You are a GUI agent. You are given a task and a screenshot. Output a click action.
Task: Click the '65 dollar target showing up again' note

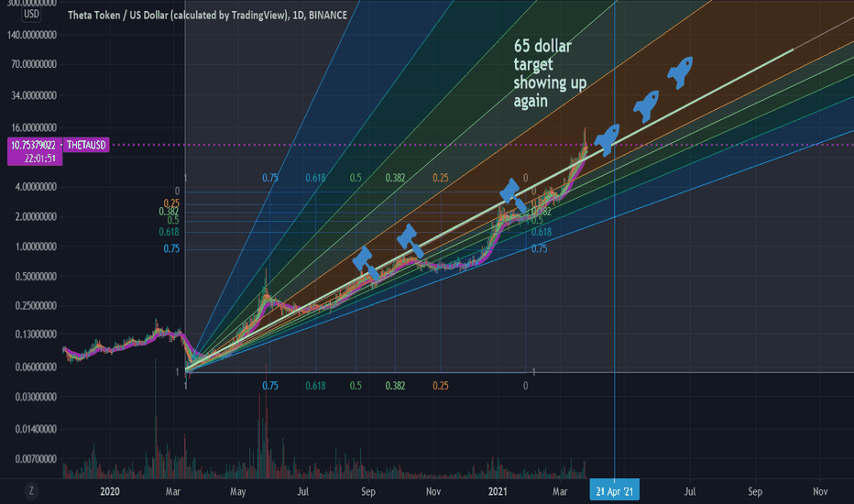(x=550, y=73)
